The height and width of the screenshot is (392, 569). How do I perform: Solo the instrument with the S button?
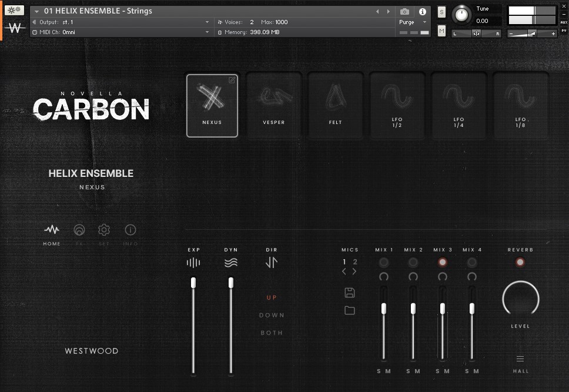point(441,11)
